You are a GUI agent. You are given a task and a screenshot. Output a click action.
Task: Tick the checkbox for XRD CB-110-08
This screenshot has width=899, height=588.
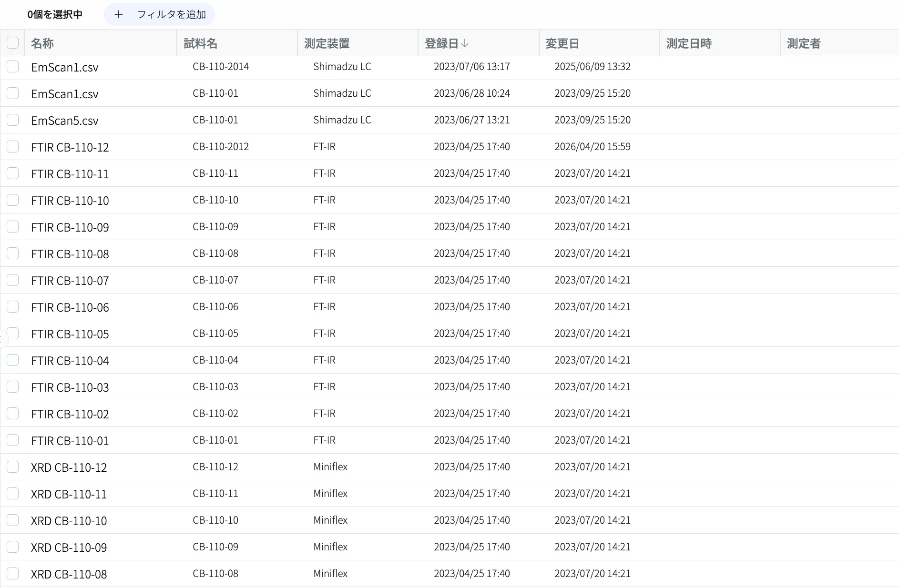pos(13,574)
